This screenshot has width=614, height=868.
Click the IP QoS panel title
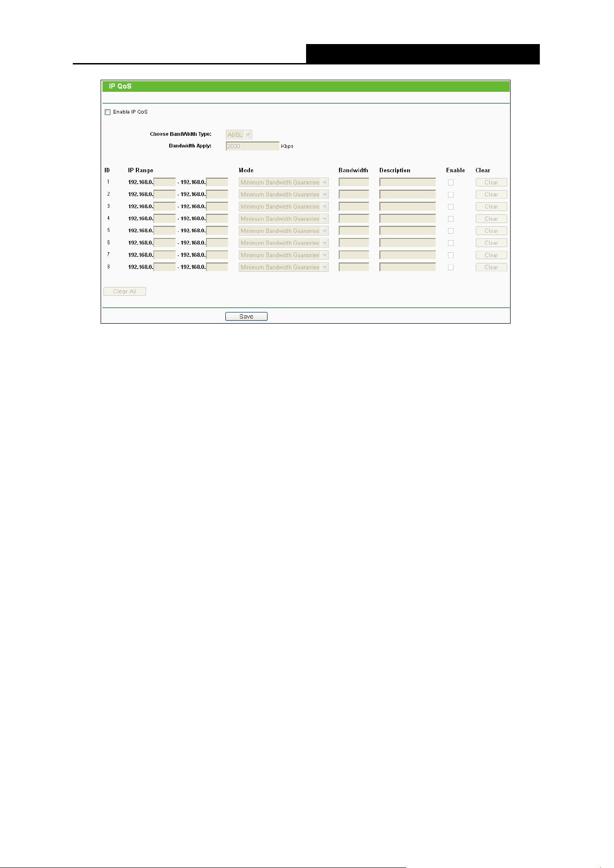(x=120, y=86)
